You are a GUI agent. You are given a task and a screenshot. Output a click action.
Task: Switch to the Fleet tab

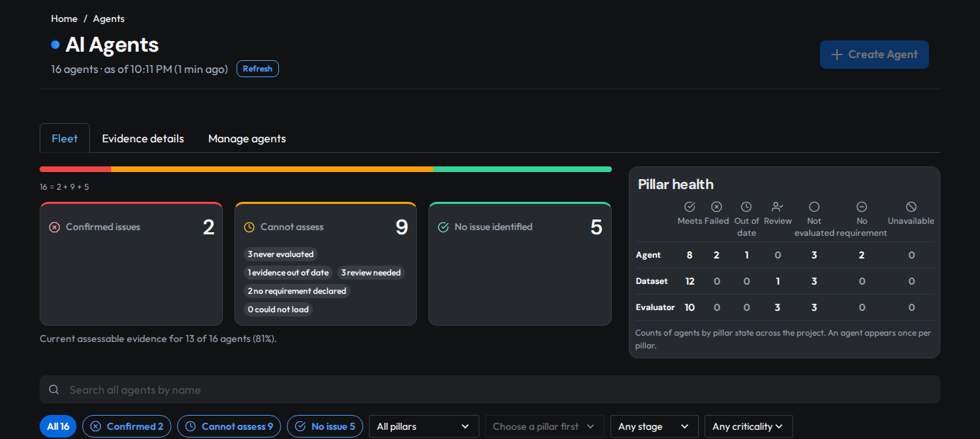click(64, 139)
